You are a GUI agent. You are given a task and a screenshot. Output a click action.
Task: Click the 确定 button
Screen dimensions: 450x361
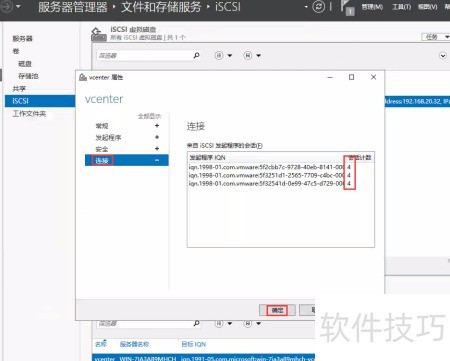pyautogui.click(x=277, y=310)
